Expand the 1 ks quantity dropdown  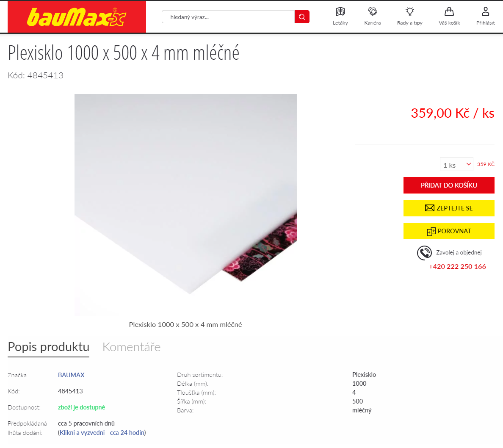click(456, 164)
